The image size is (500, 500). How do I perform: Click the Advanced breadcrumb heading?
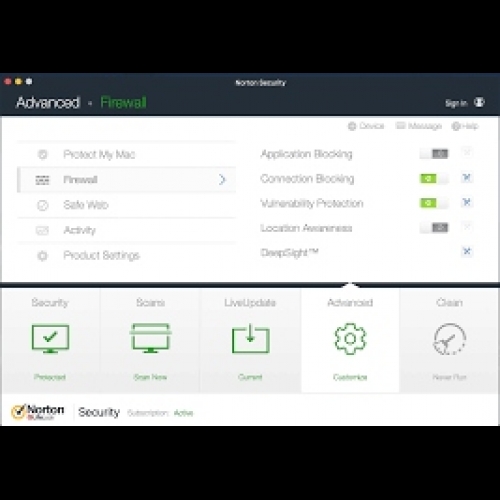point(48,102)
